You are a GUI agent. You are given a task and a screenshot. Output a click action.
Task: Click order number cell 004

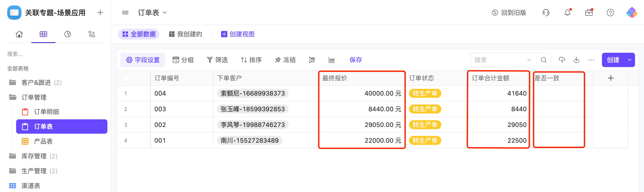click(x=182, y=94)
